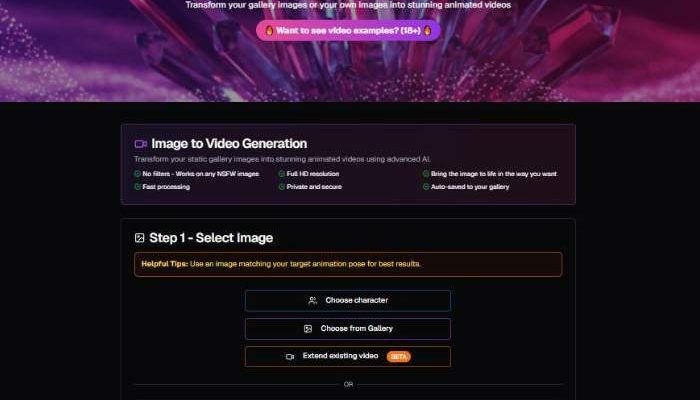Click the image icon beside Step 1 heading
The image size is (700, 400).
pyautogui.click(x=140, y=238)
